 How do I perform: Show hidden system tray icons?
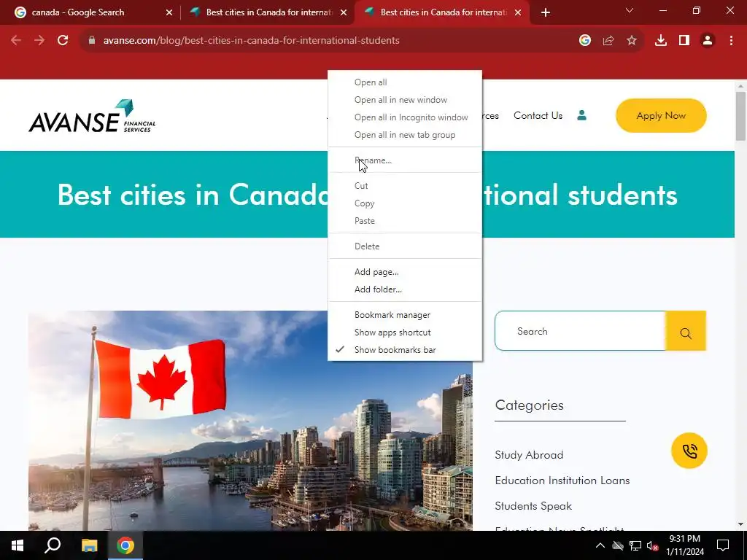600,545
